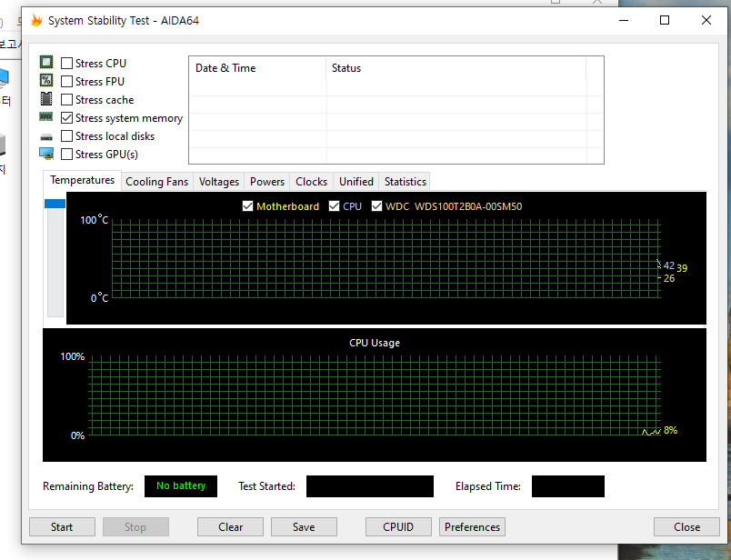
Task: Open Preferences
Action: click(472, 527)
